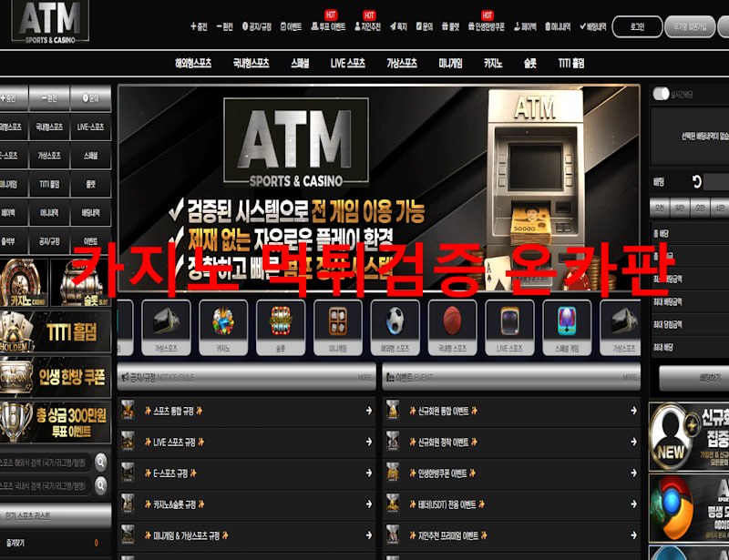Select 해외형스포츠 in the main menu bar
Screen dimensions: 729x560
pyautogui.click(x=193, y=63)
